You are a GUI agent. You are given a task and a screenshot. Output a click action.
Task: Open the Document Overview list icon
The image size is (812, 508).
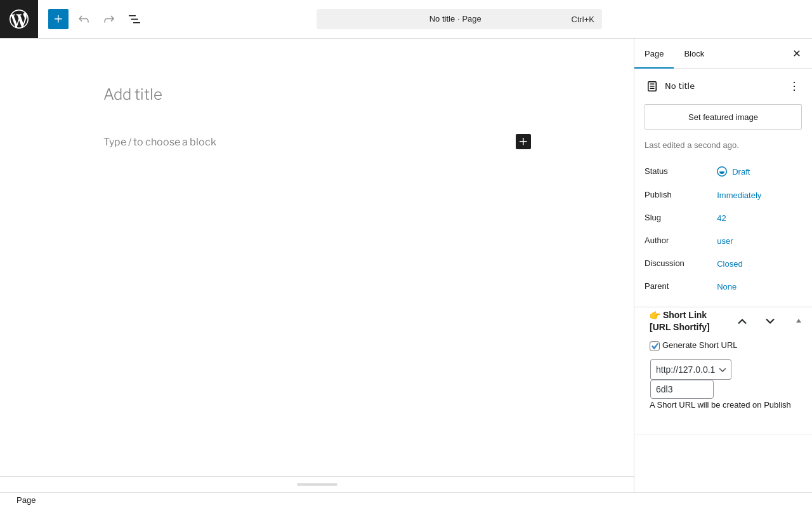point(134,19)
